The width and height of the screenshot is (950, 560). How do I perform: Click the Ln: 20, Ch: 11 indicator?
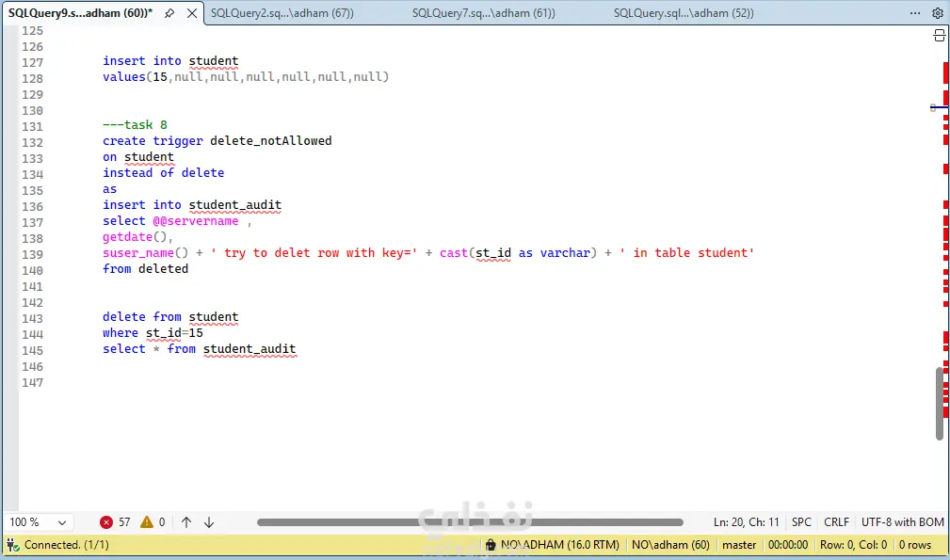[x=746, y=521]
